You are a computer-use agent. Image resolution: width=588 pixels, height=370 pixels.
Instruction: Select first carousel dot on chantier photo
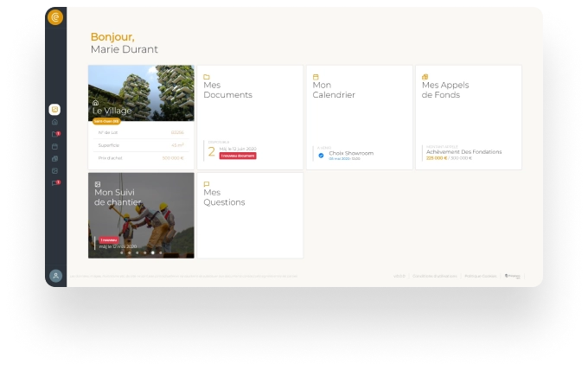[121, 253]
